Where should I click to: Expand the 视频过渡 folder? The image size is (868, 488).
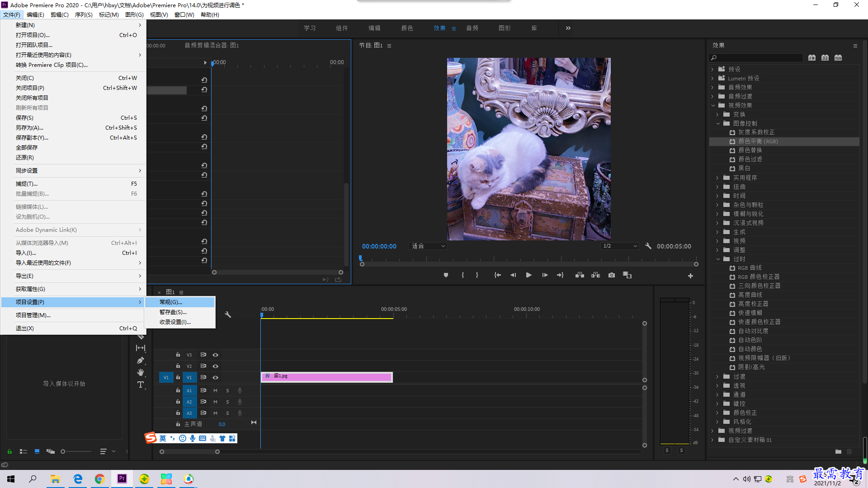click(712, 431)
